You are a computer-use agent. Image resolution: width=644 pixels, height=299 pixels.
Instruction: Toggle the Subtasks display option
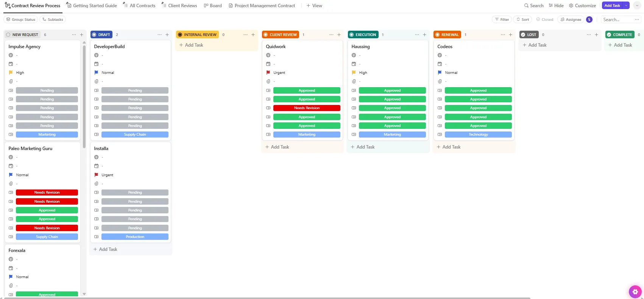coord(53,19)
